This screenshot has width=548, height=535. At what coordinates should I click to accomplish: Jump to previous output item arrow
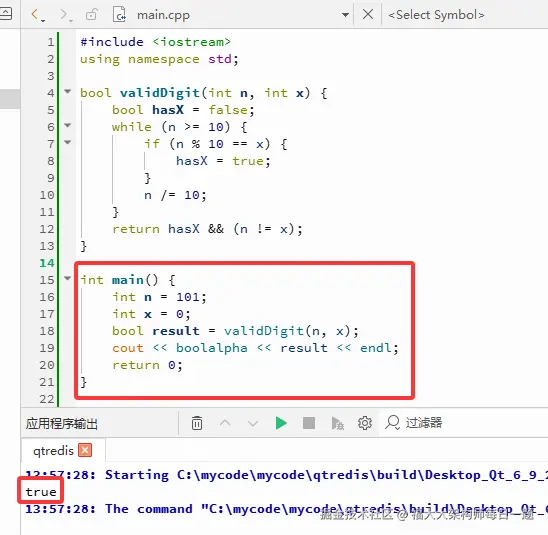[225, 423]
